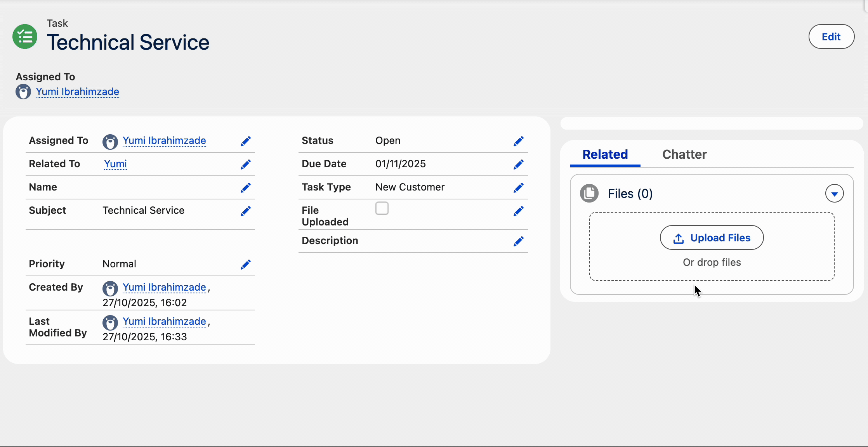Expand the Files section dropdown arrow
This screenshot has width=868, height=447.
click(x=834, y=193)
